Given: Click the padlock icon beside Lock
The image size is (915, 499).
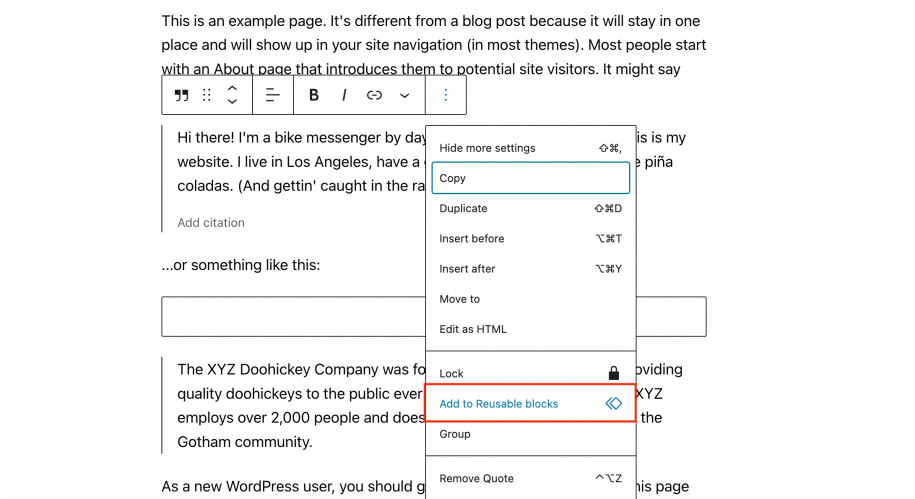Looking at the screenshot, I should pos(613,373).
